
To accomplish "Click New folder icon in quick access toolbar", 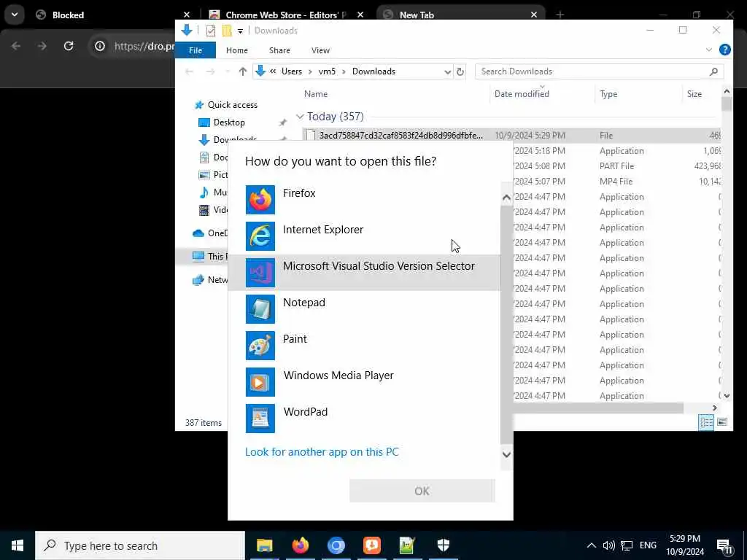I will click(x=227, y=31).
